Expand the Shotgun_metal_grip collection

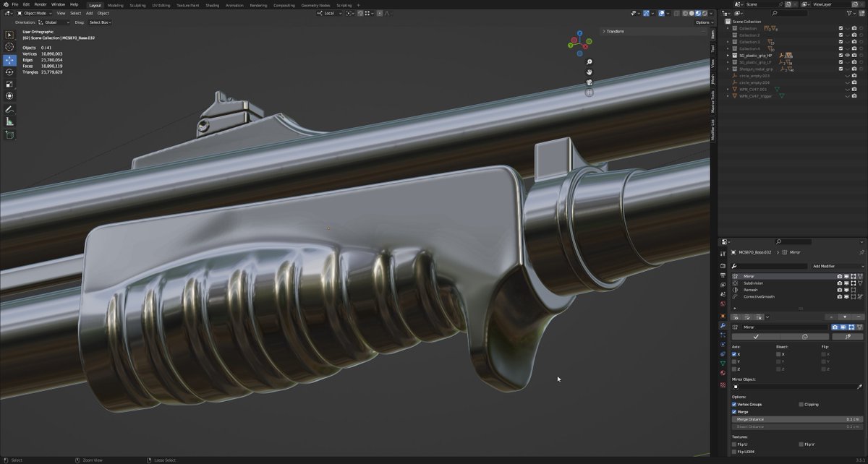[x=728, y=69]
